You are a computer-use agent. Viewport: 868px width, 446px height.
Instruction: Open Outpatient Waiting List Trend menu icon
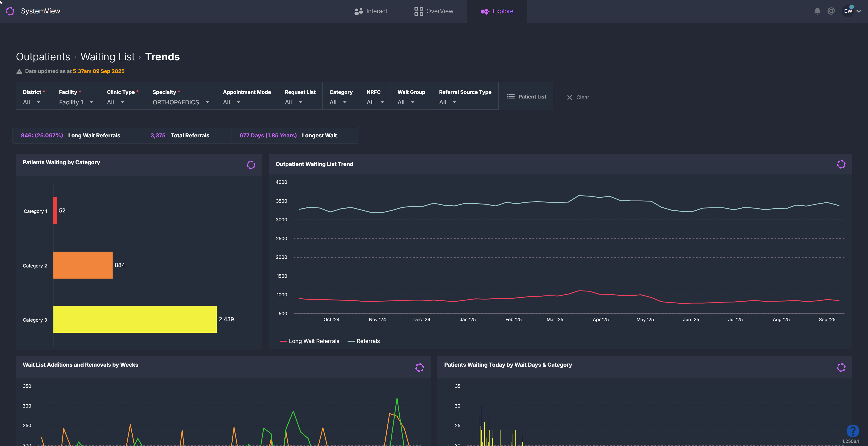[841, 164]
